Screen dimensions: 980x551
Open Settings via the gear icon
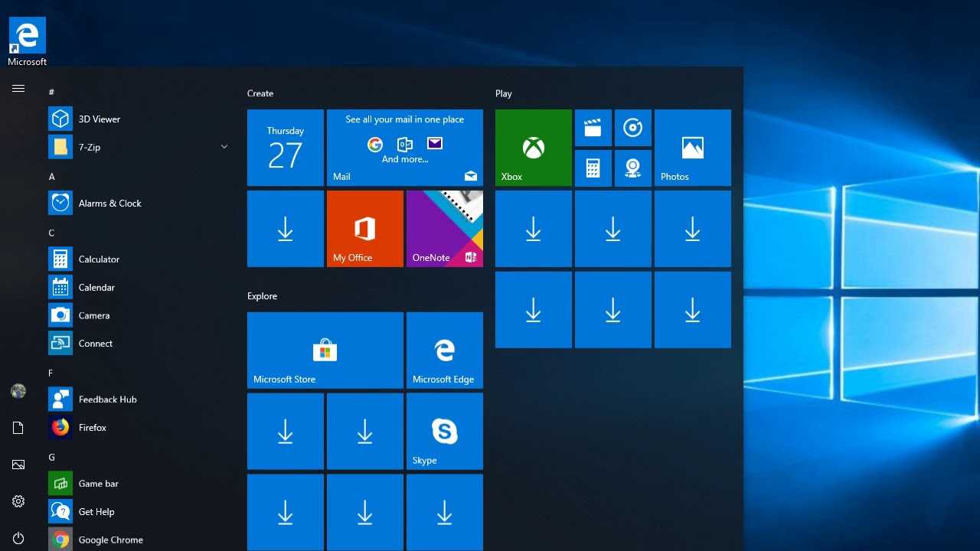(18, 501)
